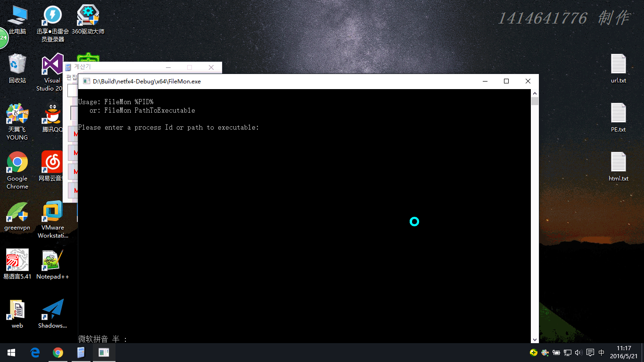Click the calculator window title icon
The width and height of the screenshot is (644, 362).
(68, 67)
